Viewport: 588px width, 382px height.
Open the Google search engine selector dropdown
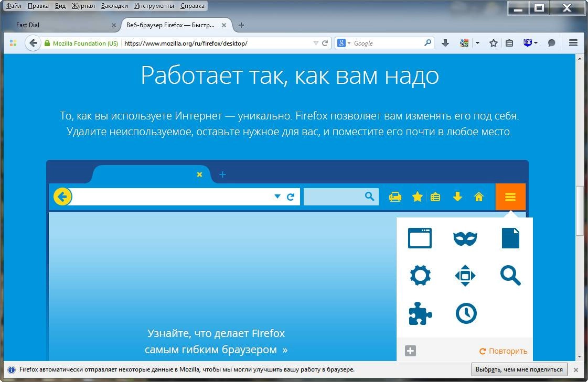(344, 43)
